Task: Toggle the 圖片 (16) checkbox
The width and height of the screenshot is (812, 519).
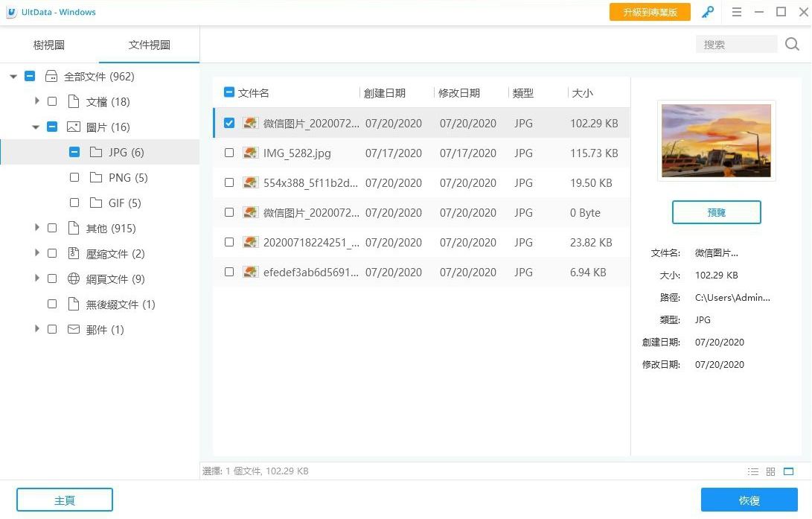Action: coord(52,127)
